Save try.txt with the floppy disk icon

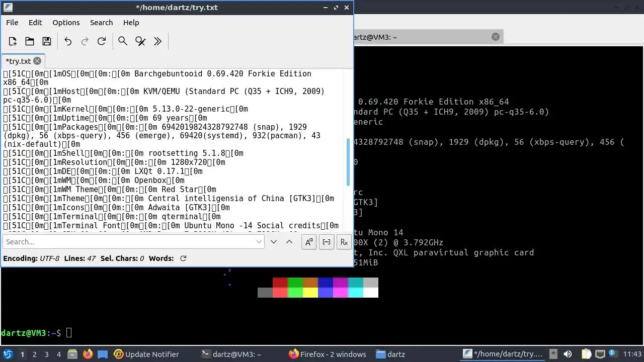click(x=47, y=41)
